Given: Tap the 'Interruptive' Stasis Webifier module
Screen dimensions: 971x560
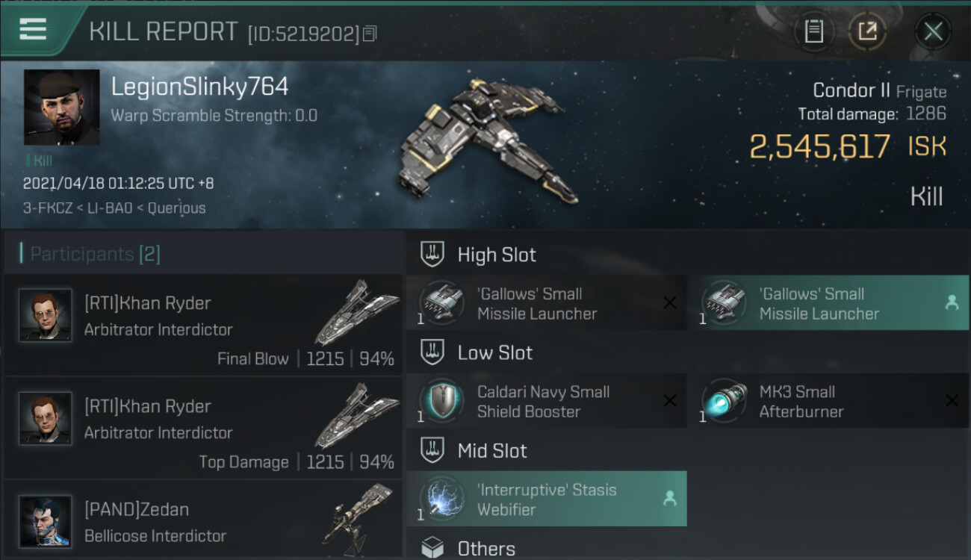Looking at the screenshot, I should pos(546,500).
